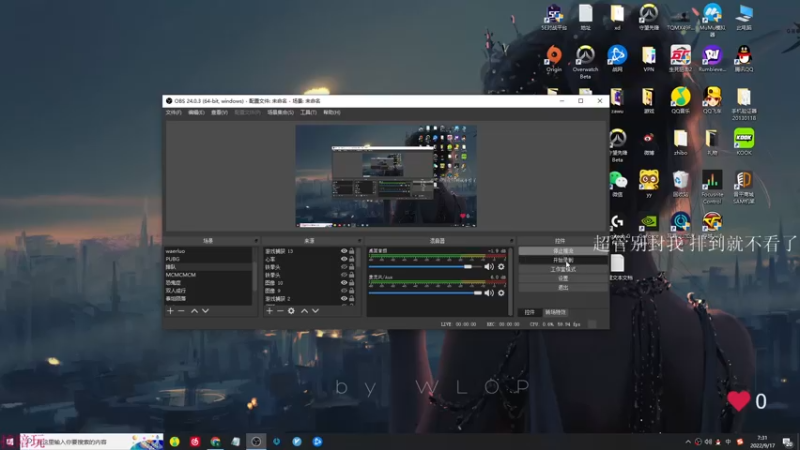Mute Mic/Aux speaker icon in mixer
The image size is (800, 450).
pyautogui.click(x=489, y=293)
